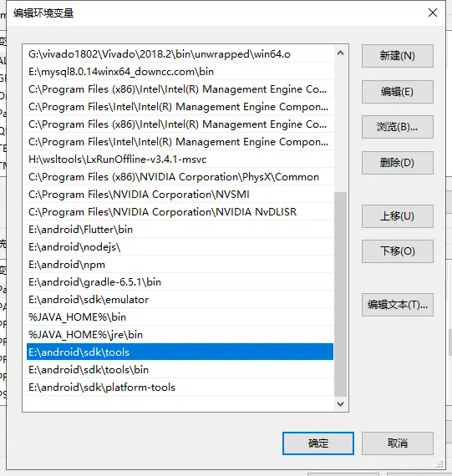Cancel the dialog with the 取消 button
Image resolution: width=452 pixels, height=476 pixels.
[x=398, y=443]
